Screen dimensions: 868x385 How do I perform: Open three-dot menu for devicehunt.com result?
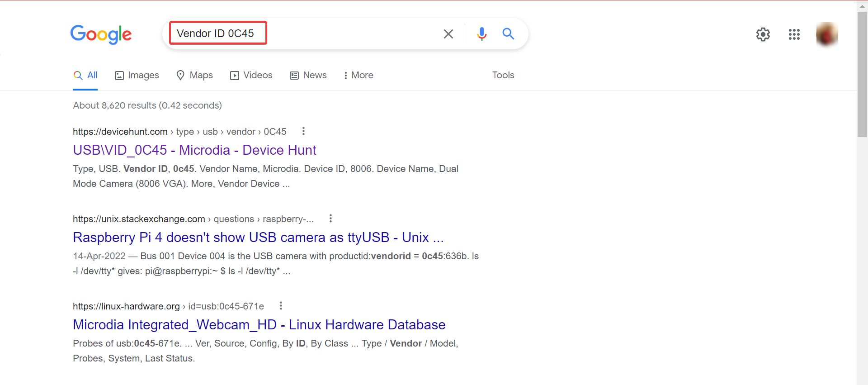tap(303, 131)
